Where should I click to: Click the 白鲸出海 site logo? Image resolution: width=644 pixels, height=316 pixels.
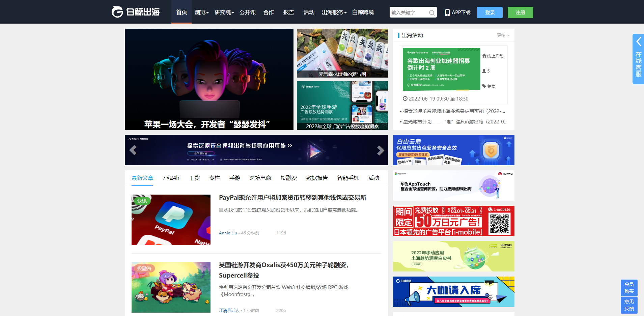pyautogui.click(x=136, y=12)
